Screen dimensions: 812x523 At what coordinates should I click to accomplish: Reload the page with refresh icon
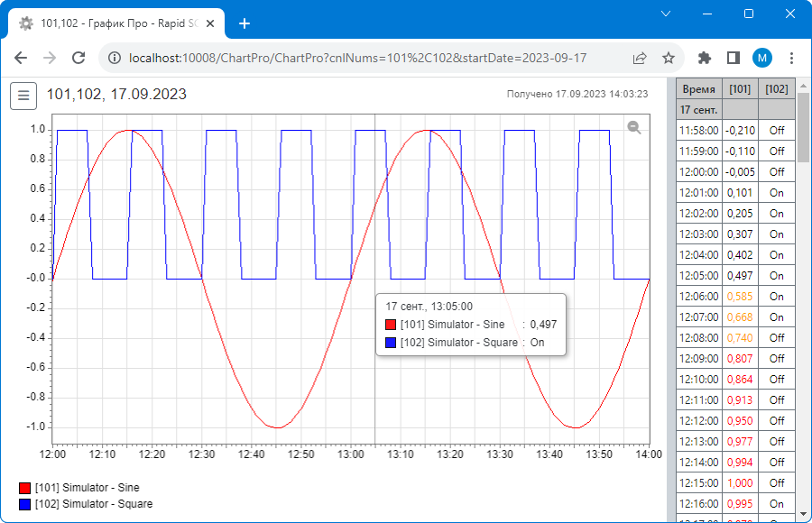click(78, 58)
